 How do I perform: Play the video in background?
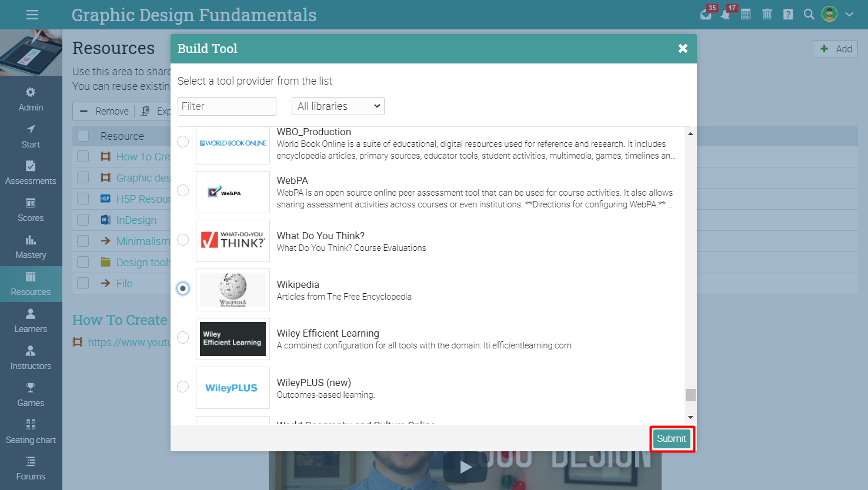466,468
